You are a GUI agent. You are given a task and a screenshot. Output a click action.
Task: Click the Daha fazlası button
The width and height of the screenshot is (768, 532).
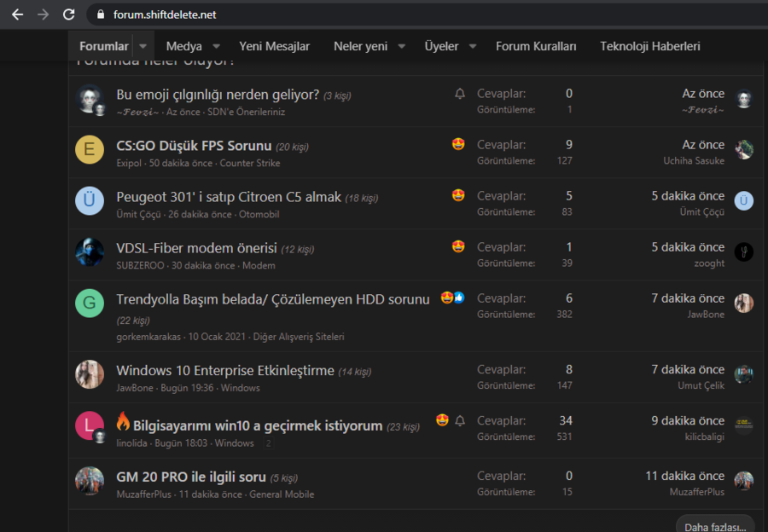coord(714,527)
